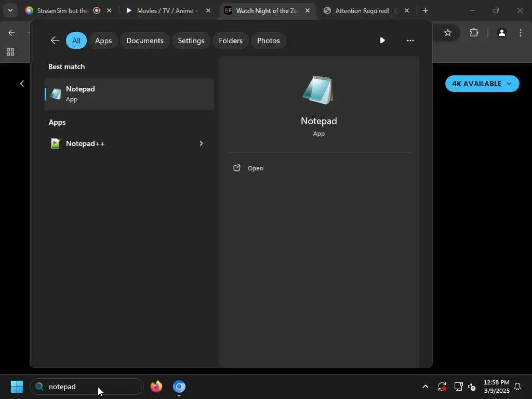Image resolution: width=532 pixels, height=399 pixels.
Task: Filter search results by Photos
Action: [269, 41]
